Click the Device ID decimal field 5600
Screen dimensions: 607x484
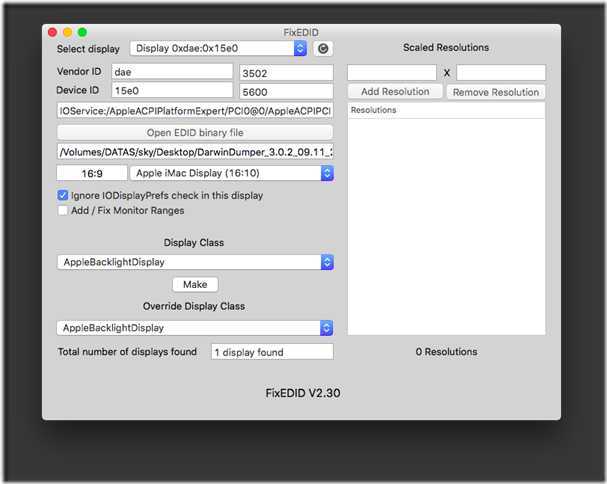point(286,92)
